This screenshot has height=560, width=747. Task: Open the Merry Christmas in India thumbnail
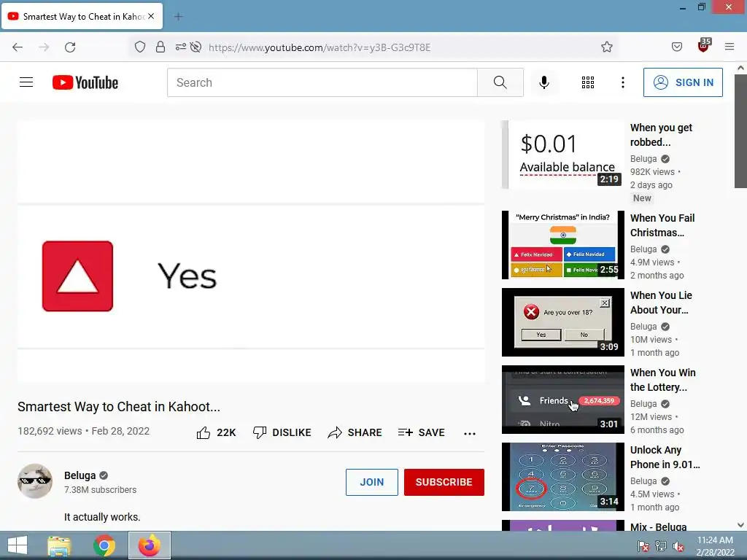point(562,245)
